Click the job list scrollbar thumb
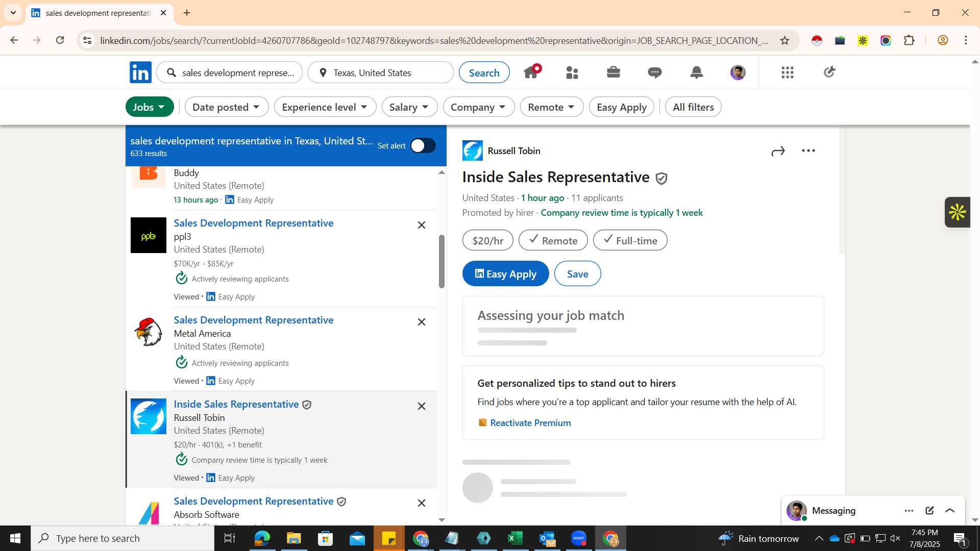The height and width of the screenshot is (551, 980). (x=442, y=261)
